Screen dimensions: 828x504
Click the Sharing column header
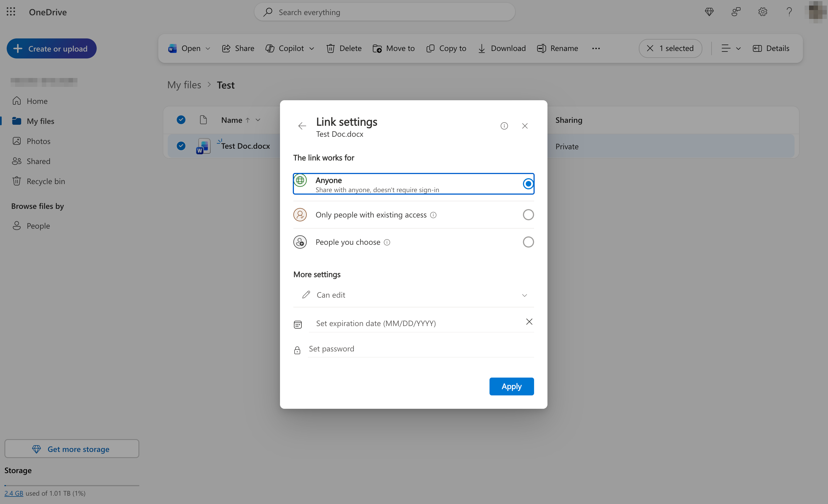pos(569,120)
